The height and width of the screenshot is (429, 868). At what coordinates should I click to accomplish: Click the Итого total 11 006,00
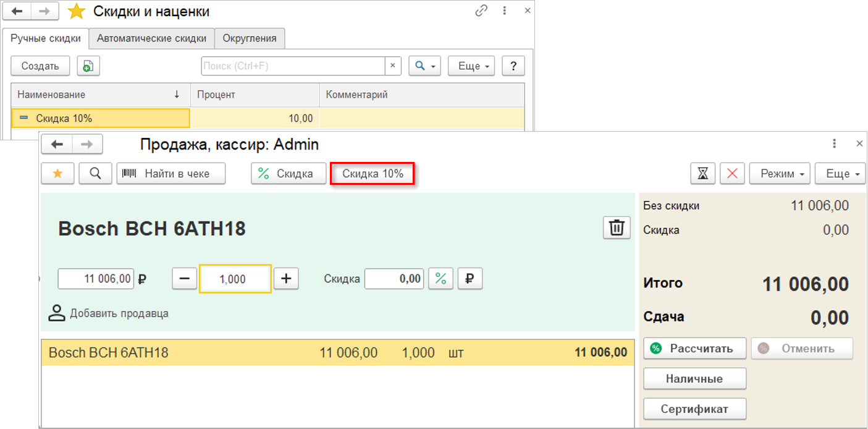[806, 284]
